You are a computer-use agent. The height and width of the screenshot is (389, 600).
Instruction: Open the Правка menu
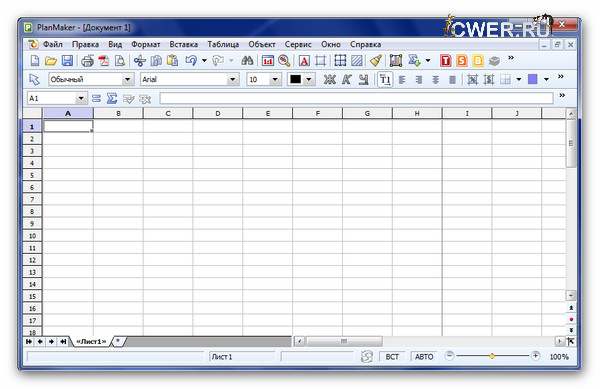click(85, 44)
